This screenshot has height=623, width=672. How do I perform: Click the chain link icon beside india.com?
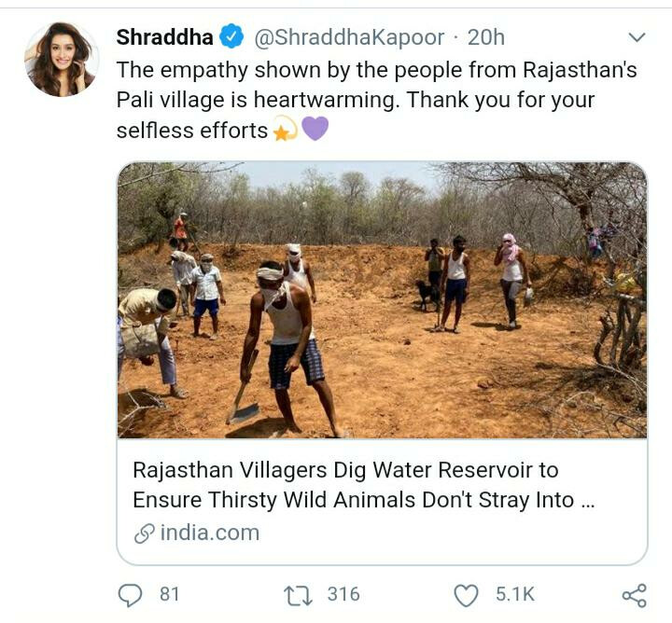pos(144,533)
